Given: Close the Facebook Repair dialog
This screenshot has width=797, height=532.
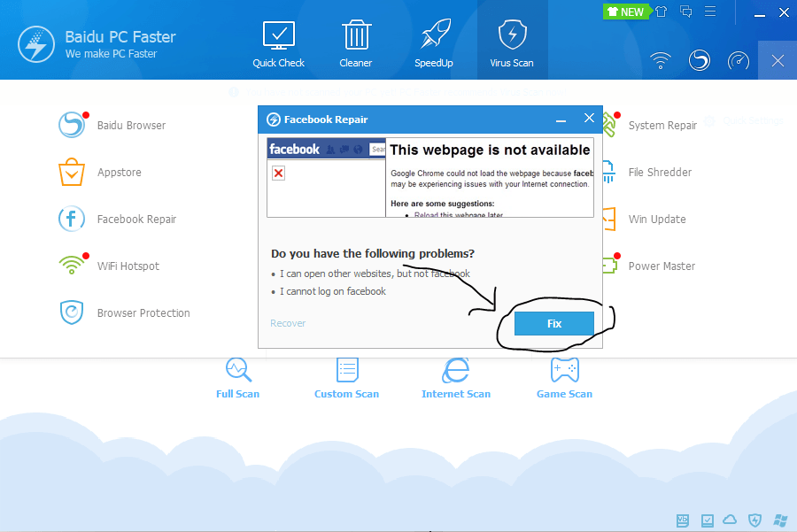Looking at the screenshot, I should pos(589,119).
